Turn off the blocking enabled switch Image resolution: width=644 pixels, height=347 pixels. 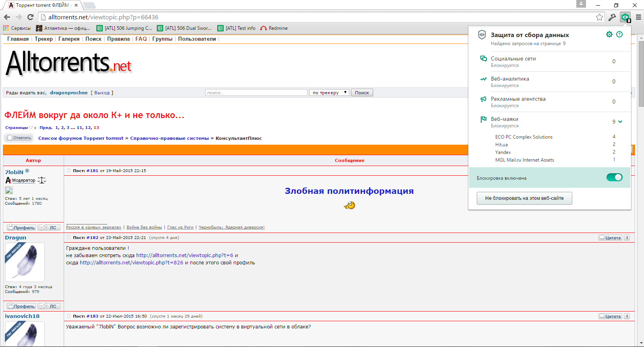click(x=614, y=178)
